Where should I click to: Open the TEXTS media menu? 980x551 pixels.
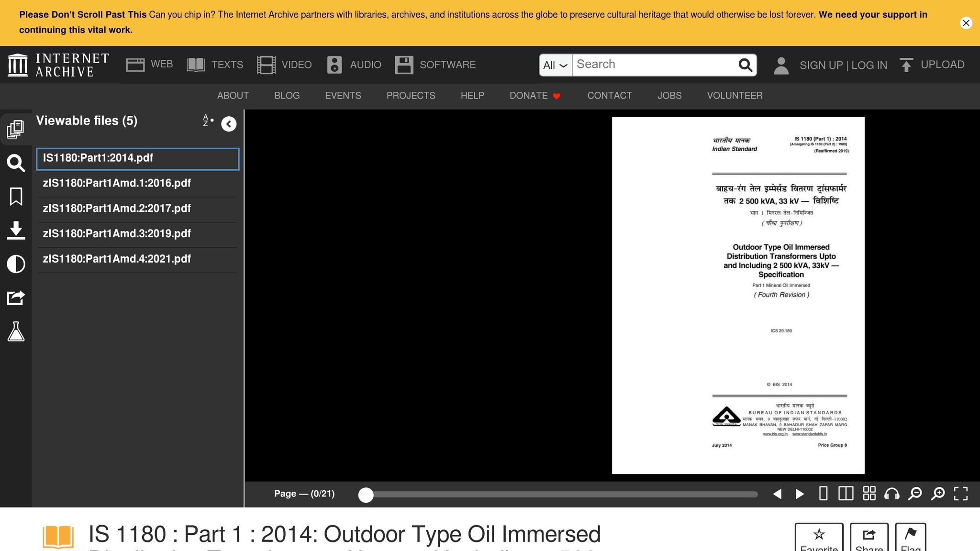click(215, 65)
